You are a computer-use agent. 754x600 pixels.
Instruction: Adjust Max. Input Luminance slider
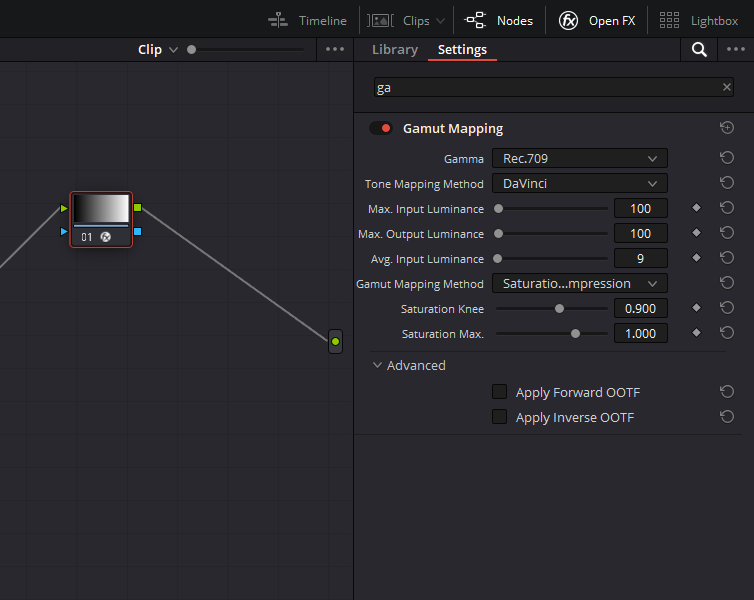tap(499, 209)
